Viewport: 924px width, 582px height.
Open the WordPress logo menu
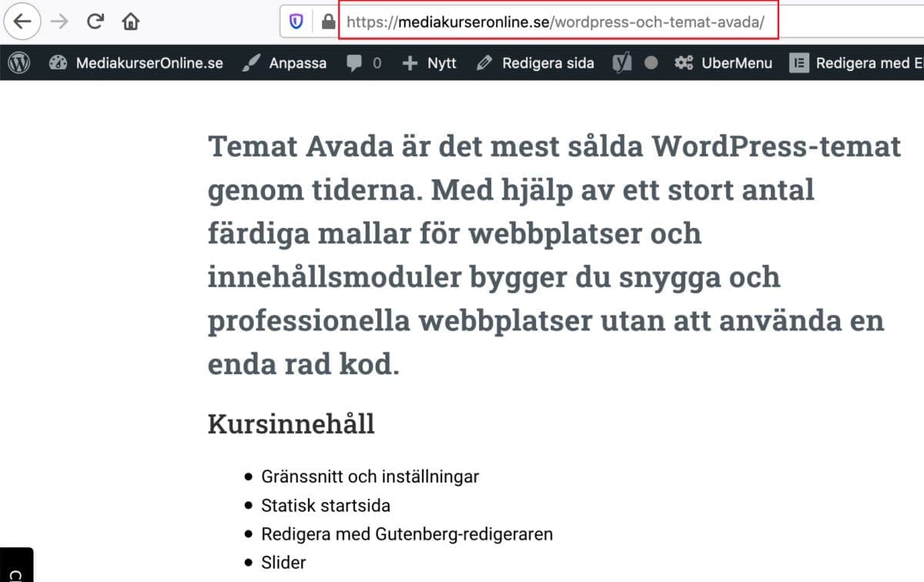pyautogui.click(x=19, y=63)
